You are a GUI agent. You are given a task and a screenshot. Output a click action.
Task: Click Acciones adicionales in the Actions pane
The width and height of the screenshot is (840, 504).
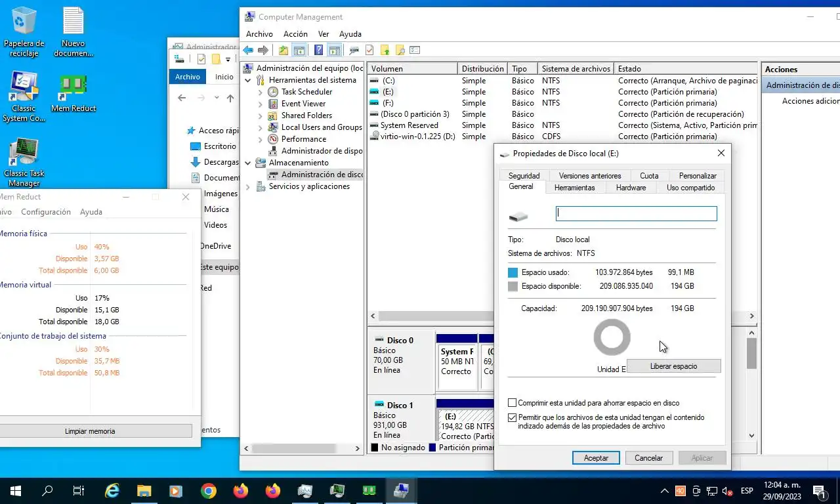click(810, 101)
